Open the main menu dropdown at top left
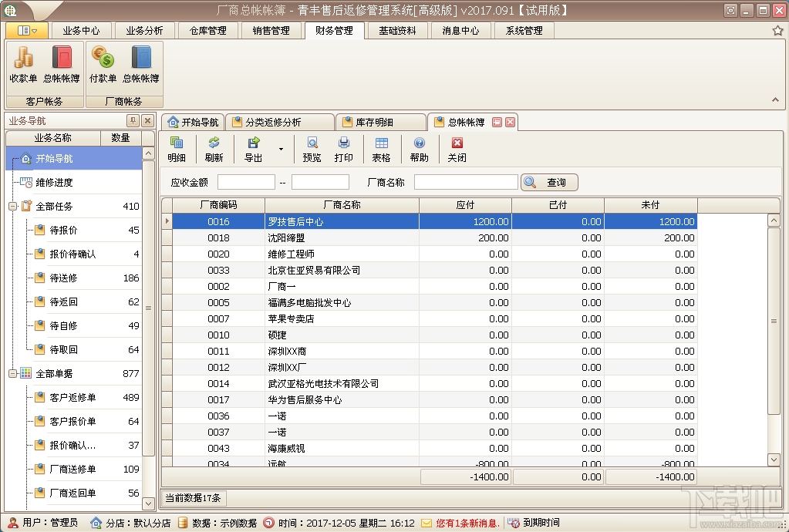This screenshot has height=532, width=789. pyautogui.click(x=27, y=30)
